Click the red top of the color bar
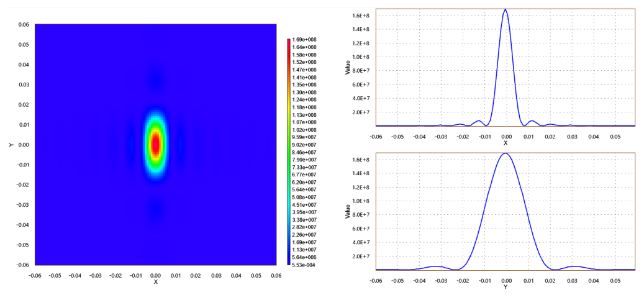 (289, 42)
